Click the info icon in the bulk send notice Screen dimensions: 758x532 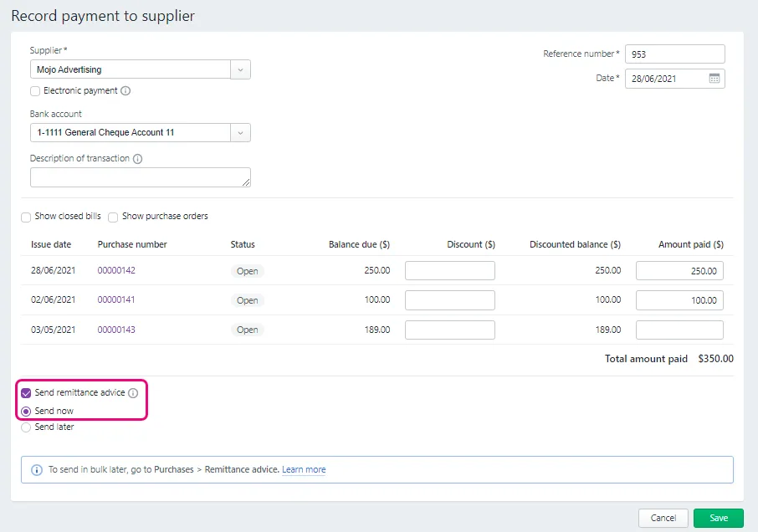(x=37, y=469)
